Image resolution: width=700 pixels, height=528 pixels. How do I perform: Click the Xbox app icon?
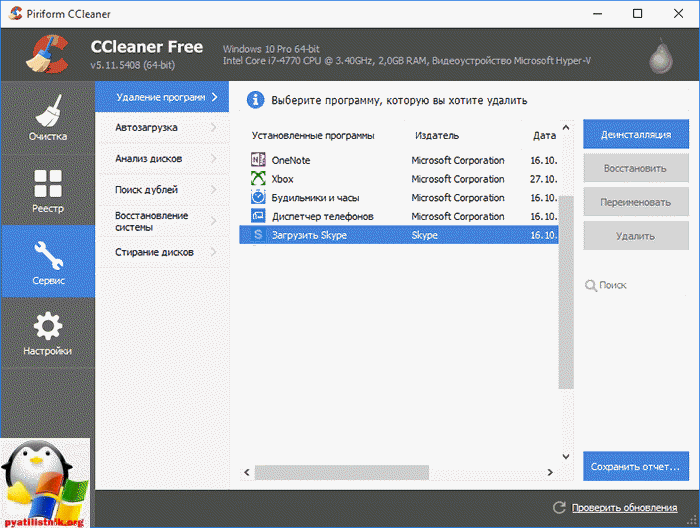(258, 179)
